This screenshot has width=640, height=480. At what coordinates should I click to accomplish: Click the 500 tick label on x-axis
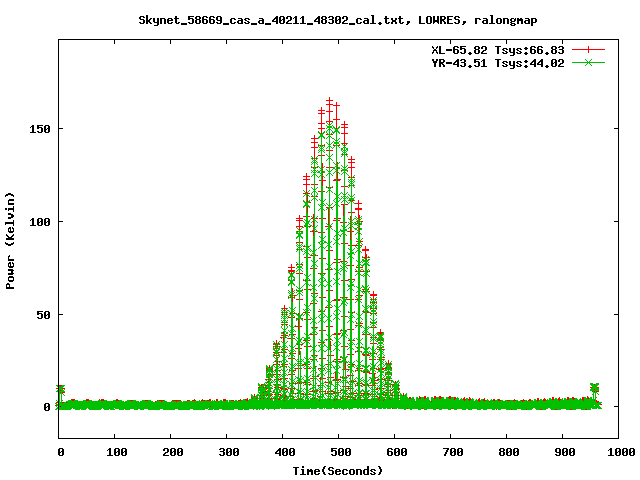341,452
